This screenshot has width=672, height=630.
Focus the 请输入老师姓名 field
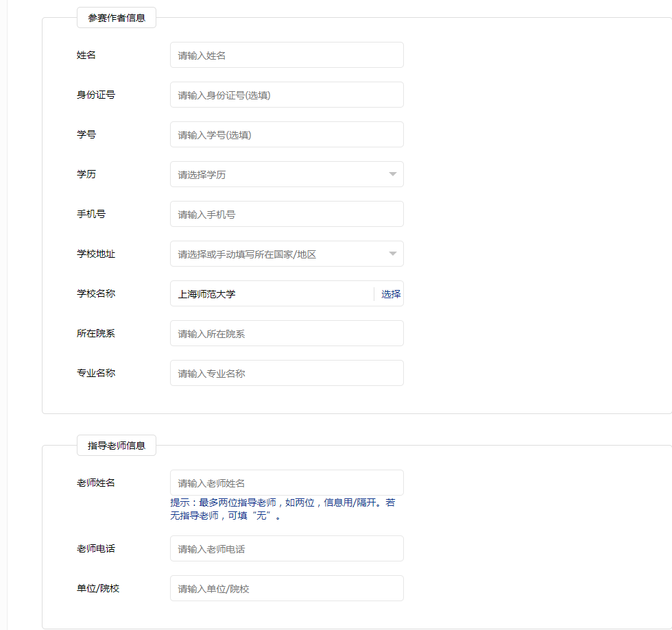pyautogui.click(x=287, y=483)
